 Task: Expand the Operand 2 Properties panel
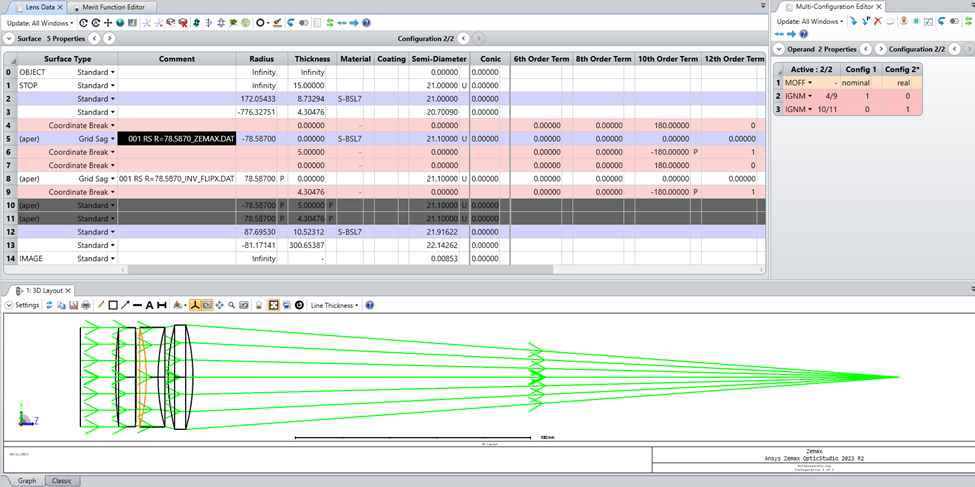tap(779, 49)
